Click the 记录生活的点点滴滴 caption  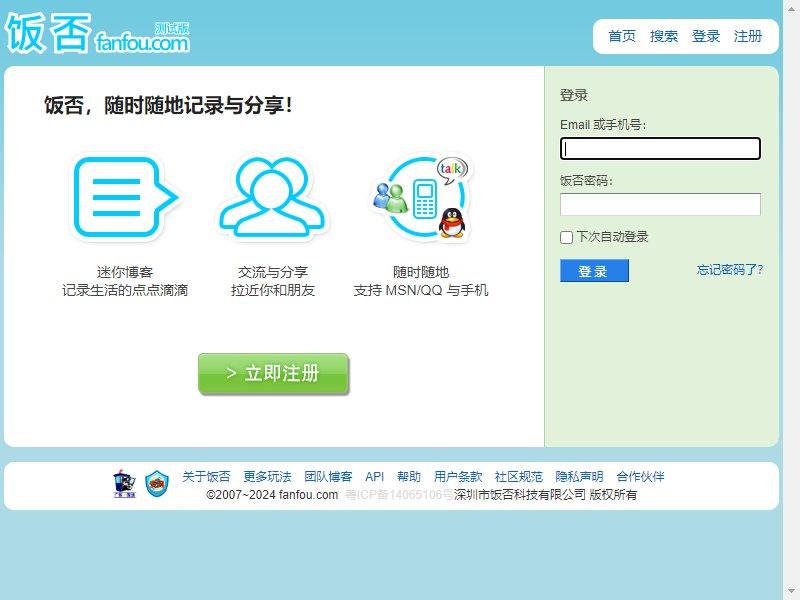point(125,290)
